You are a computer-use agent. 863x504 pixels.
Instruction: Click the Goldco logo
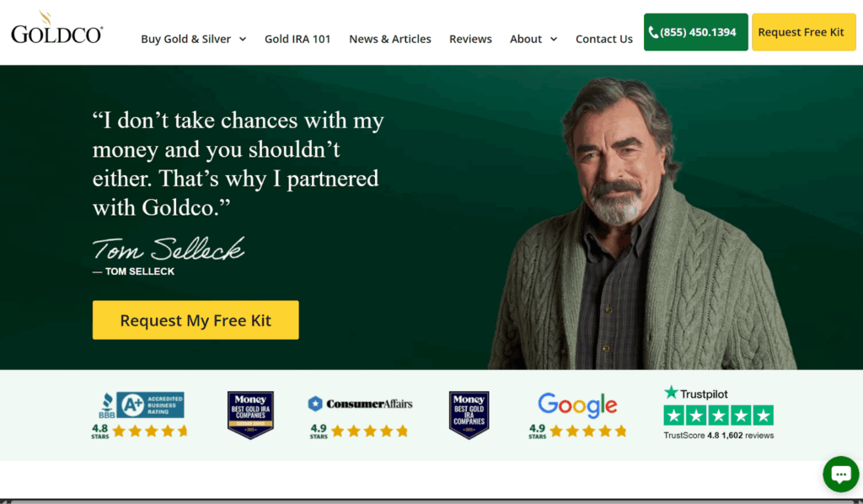tap(56, 28)
